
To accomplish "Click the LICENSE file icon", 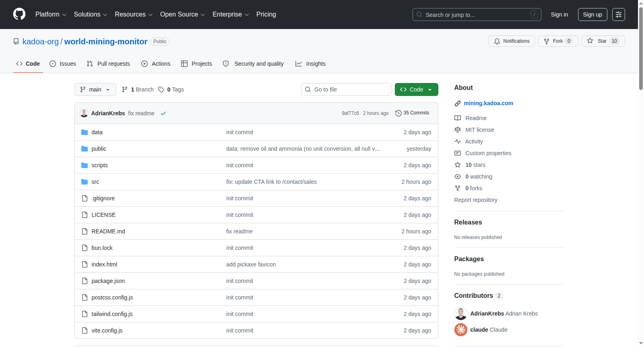I will 85,215.
